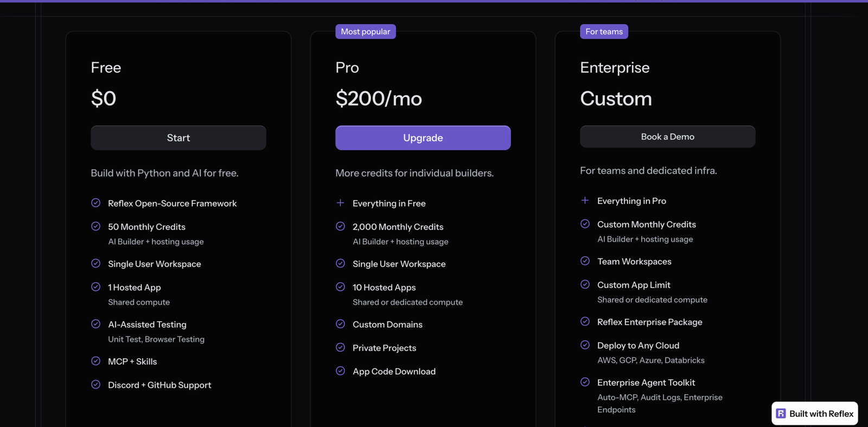Click the plus icon beside Everything in Pro

click(x=585, y=200)
